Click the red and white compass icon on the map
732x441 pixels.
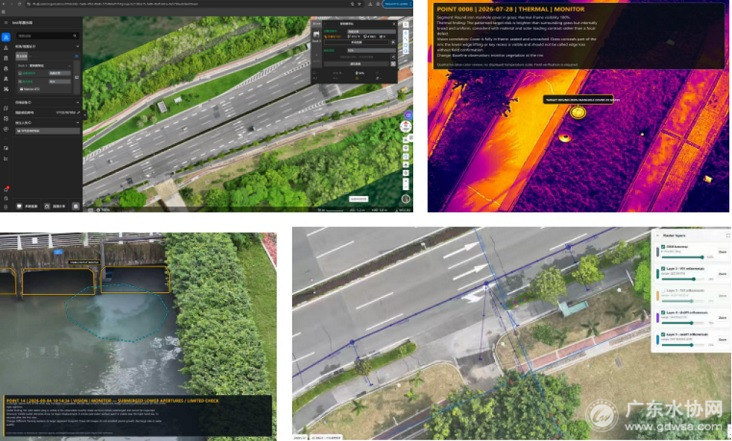click(406, 126)
